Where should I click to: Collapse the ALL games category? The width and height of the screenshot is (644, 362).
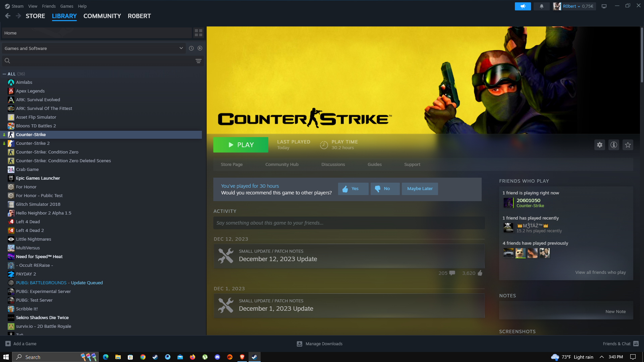point(4,74)
